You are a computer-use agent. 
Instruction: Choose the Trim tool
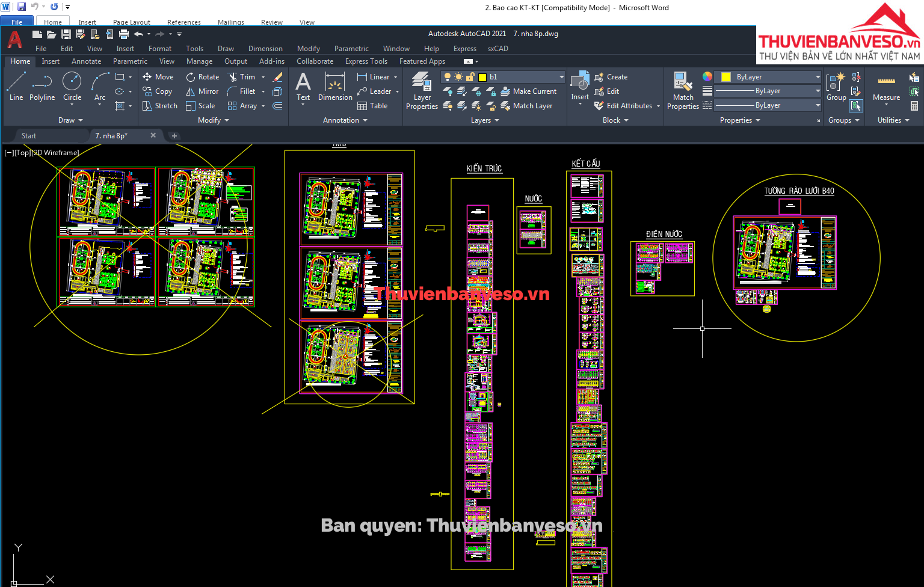pyautogui.click(x=241, y=77)
